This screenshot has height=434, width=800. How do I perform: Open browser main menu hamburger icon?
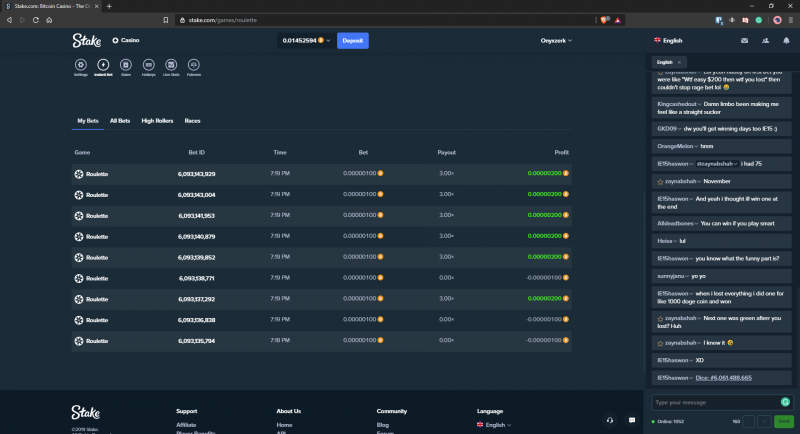(791, 20)
